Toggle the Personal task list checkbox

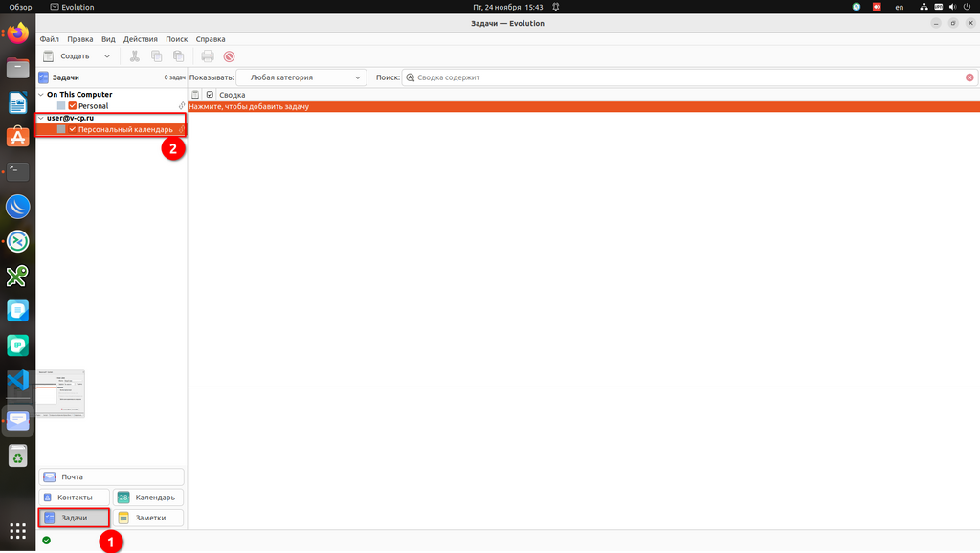tap(73, 106)
